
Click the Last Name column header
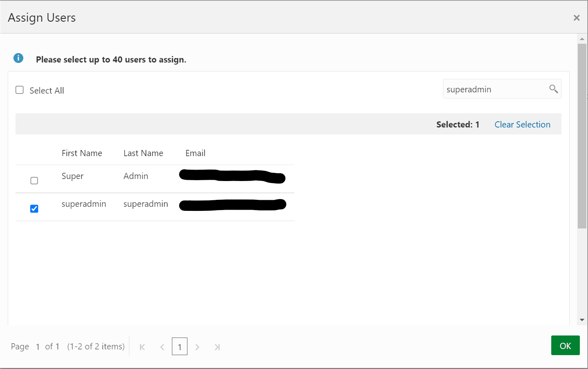click(143, 153)
